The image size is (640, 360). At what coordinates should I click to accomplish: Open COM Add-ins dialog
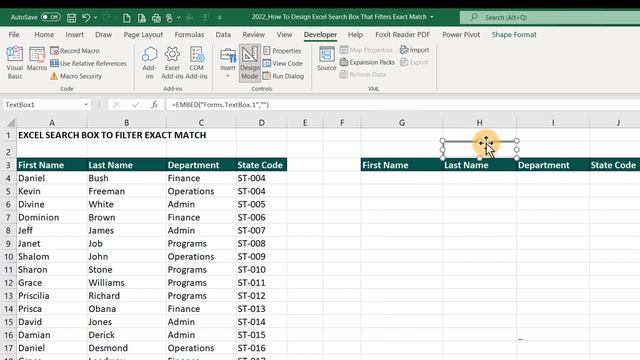click(x=196, y=62)
